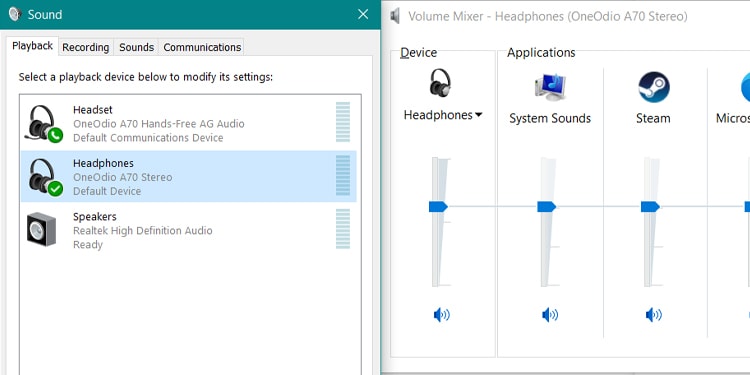The image size is (750, 375).
Task: Click the Volume Mixer title bar speaker icon
Action: [395, 16]
